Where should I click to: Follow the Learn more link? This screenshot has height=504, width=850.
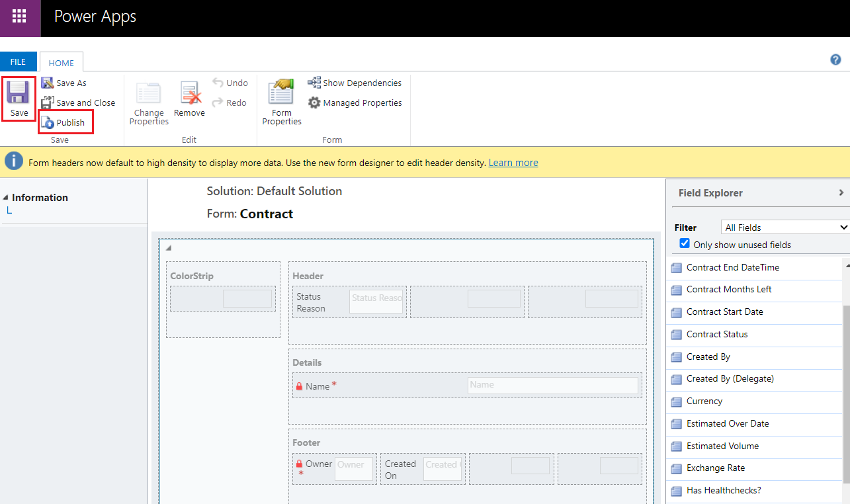[x=513, y=163]
